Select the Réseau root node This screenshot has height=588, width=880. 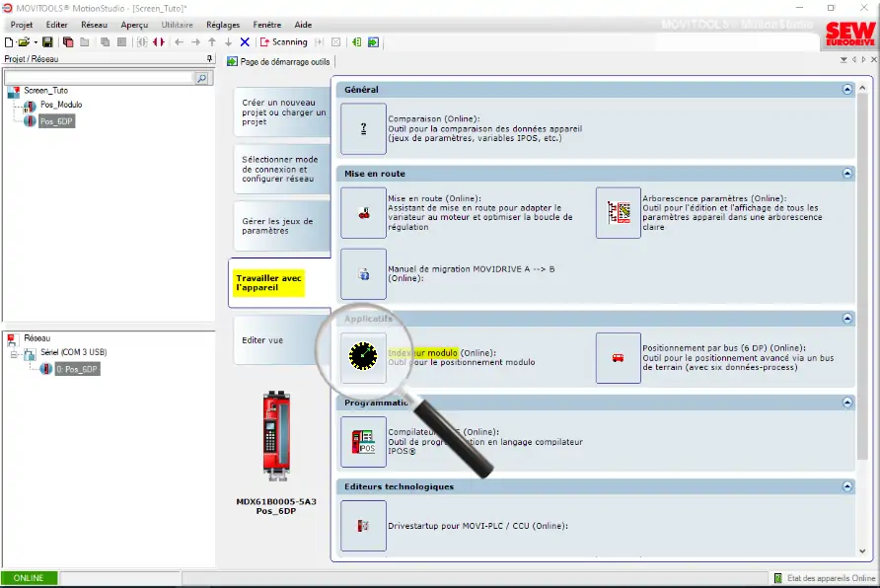[x=37, y=338]
